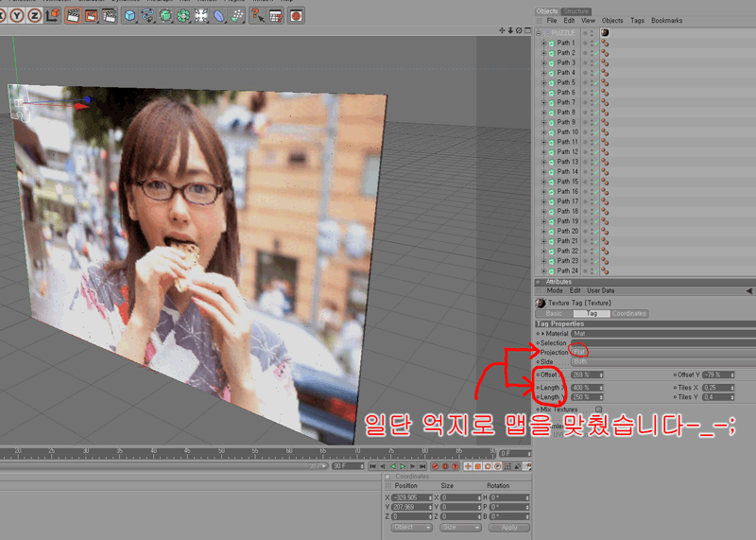Toggle the Y axis lock
Screen dimensions: 756x540
(17, 15)
